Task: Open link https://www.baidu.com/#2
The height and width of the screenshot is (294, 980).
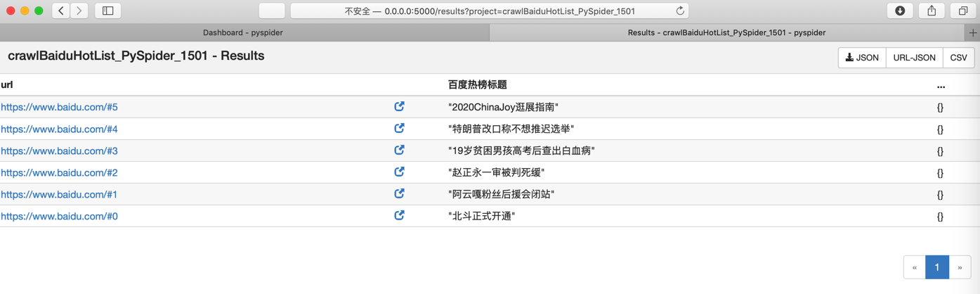Action: click(x=59, y=172)
